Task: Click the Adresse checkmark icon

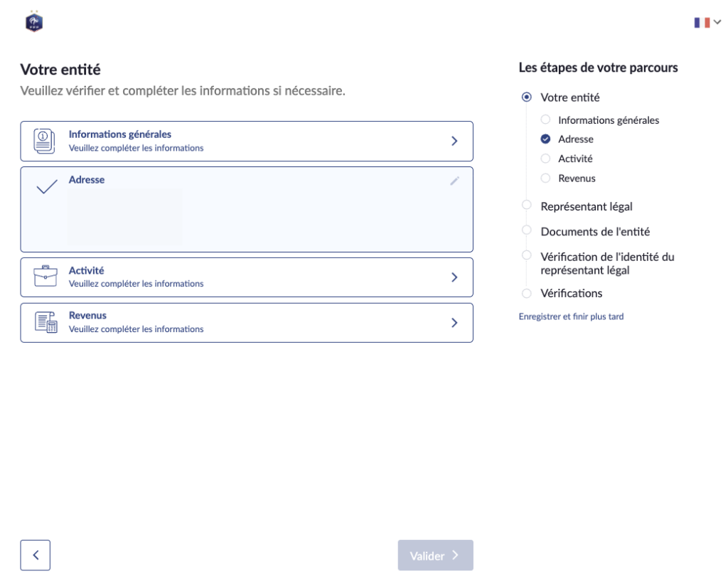Action: tap(47, 186)
